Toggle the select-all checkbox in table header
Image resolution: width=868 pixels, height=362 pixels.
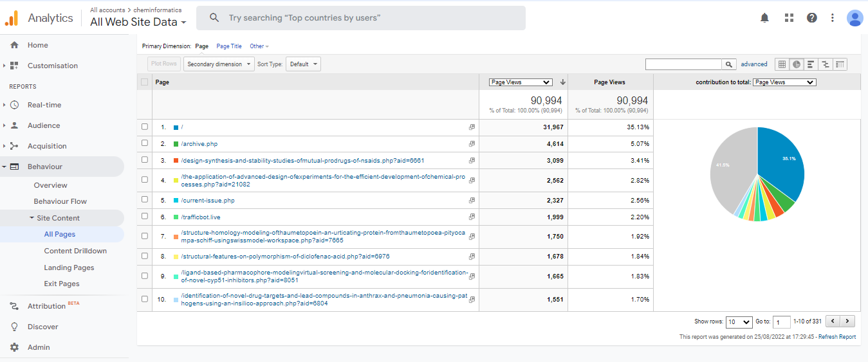(145, 82)
